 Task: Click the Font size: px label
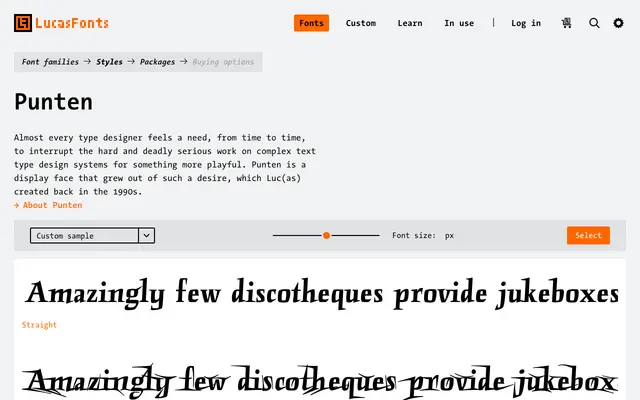[423, 236]
